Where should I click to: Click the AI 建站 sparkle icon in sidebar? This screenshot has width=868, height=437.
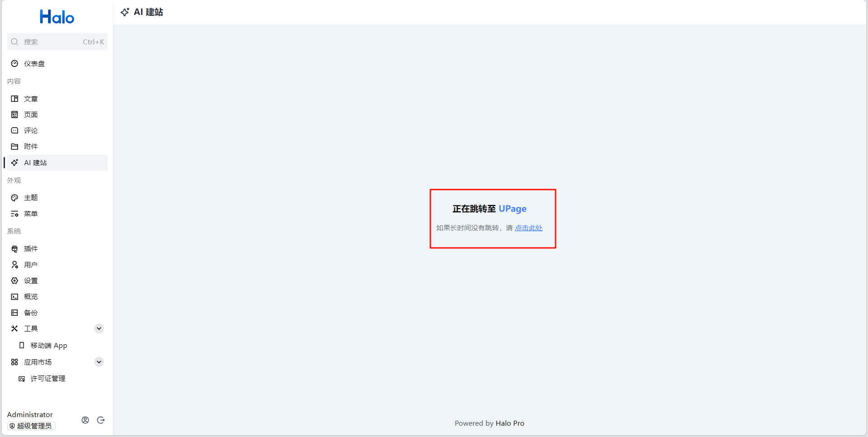click(15, 162)
